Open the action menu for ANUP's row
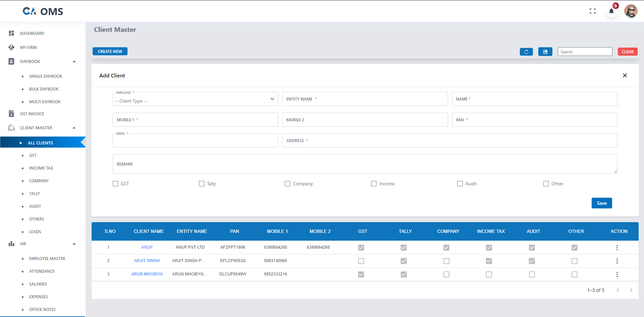 coord(617,247)
